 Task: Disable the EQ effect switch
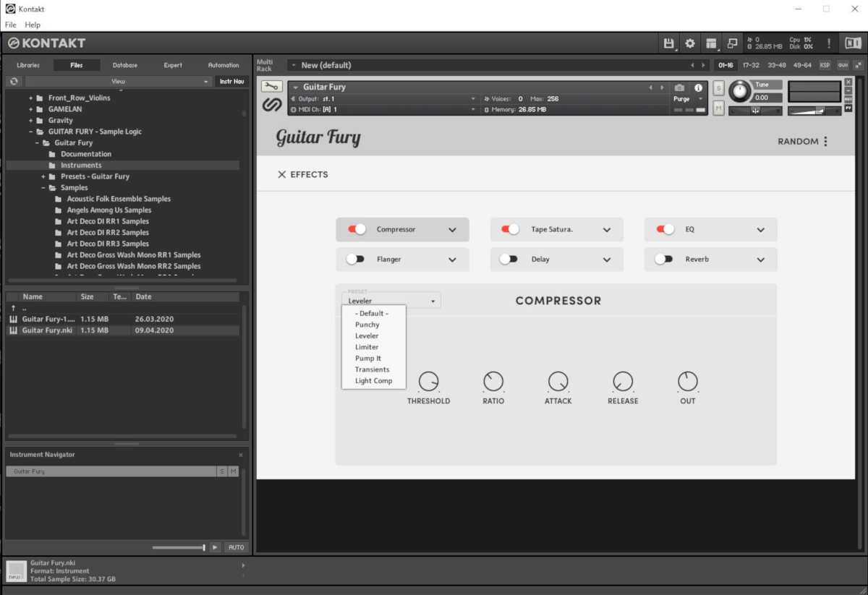pyautogui.click(x=665, y=229)
